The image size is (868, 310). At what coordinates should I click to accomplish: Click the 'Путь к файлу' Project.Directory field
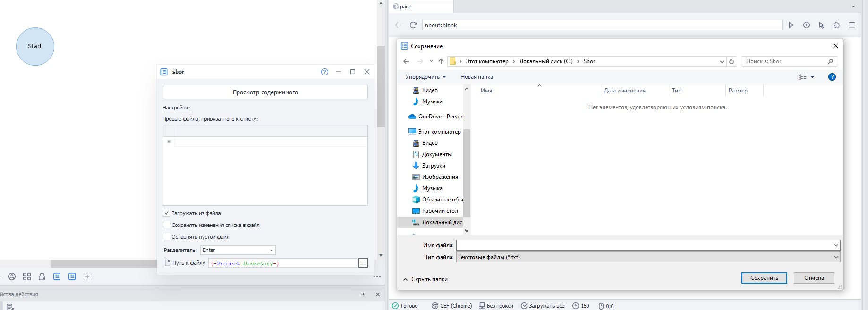282,263
